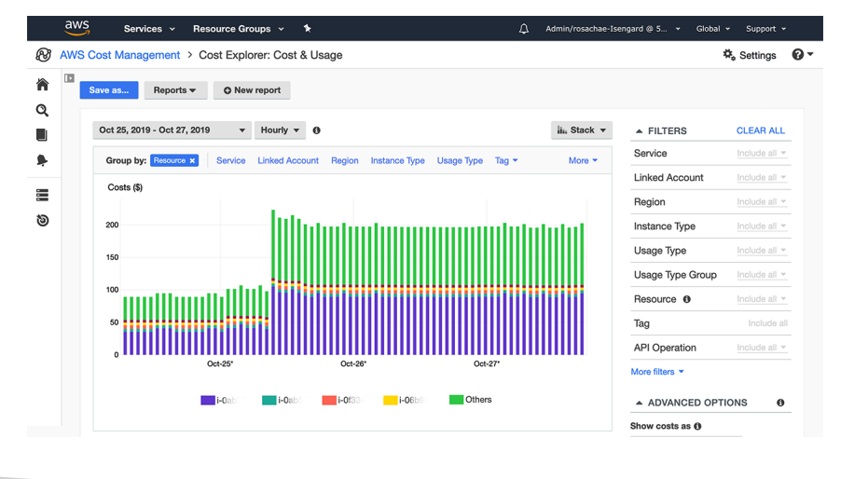This screenshot has height=479, width=868.
Task: Open Cost Explorer magnifier icon in sidebar
Action: click(42, 110)
